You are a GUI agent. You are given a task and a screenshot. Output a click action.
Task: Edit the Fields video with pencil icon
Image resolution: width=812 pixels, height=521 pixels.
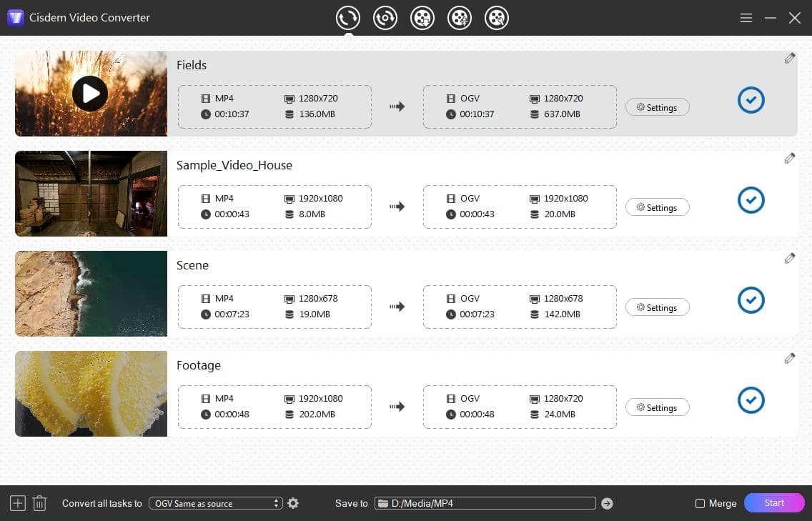(789, 59)
